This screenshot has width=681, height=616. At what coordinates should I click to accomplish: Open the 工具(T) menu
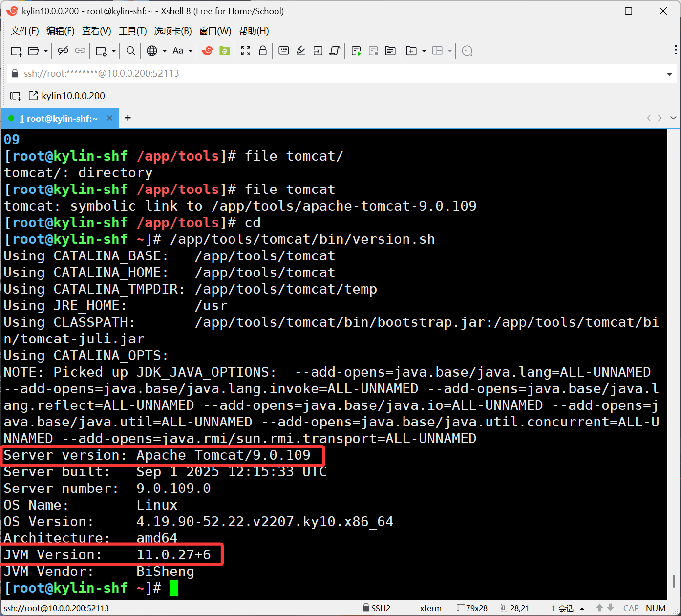(133, 31)
